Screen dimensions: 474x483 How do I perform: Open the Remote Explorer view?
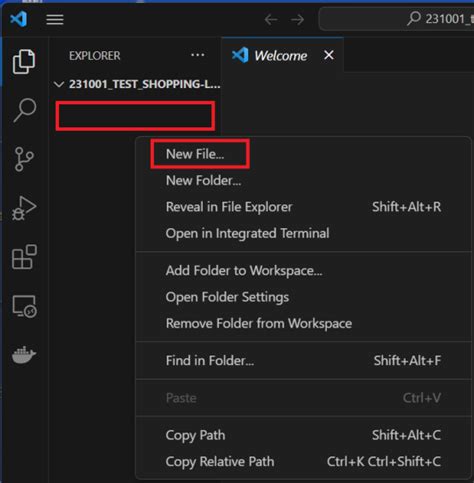point(24,306)
